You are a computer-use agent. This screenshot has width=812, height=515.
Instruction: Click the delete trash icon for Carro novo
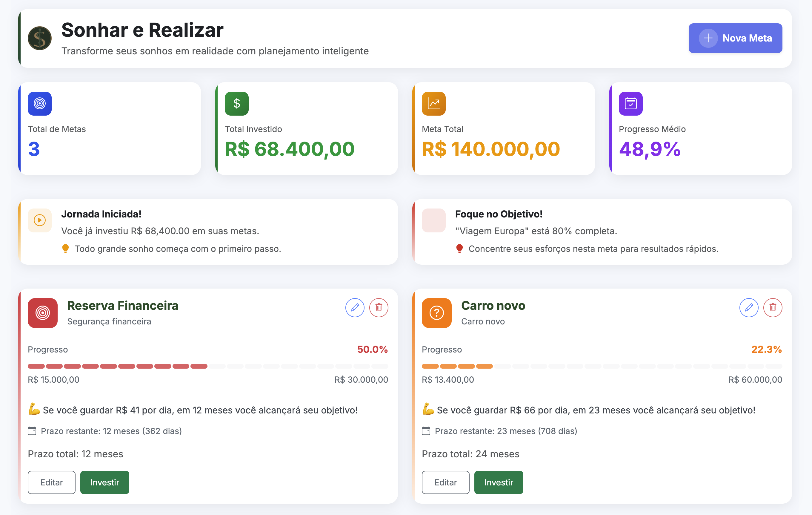coord(773,307)
